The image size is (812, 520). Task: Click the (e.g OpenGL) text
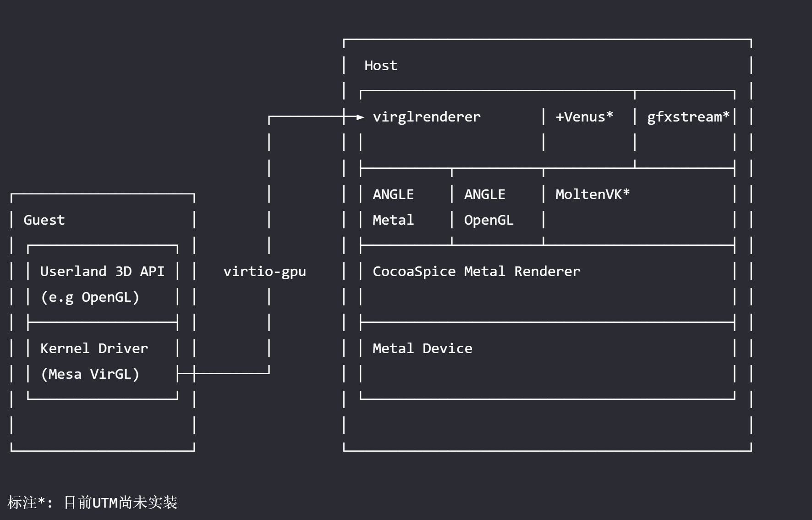pos(90,297)
